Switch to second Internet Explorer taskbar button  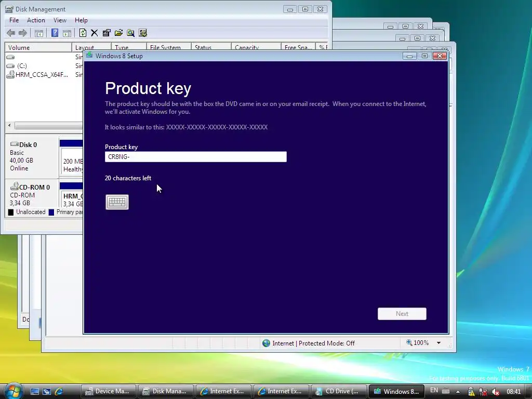click(281, 391)
